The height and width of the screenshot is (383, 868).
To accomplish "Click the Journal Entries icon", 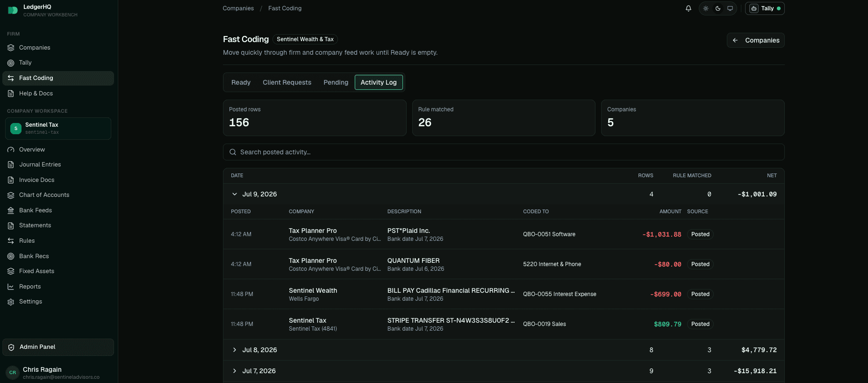I will pos(11,165).
